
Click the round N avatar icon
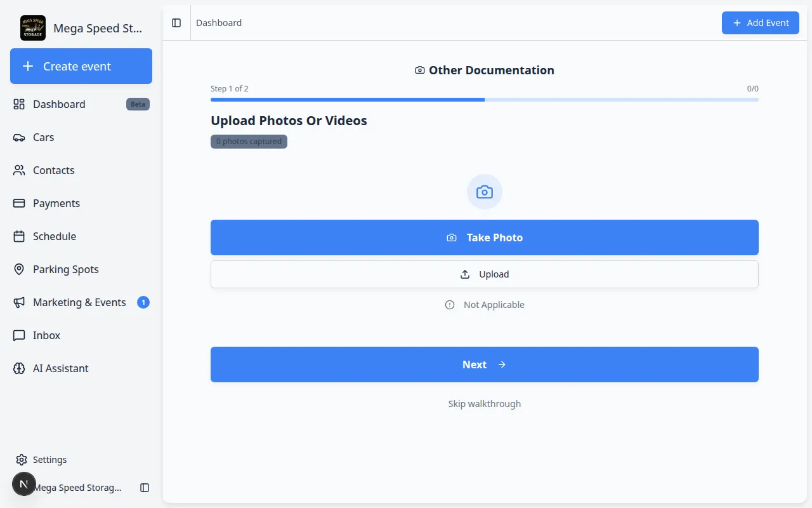[24, 484]
